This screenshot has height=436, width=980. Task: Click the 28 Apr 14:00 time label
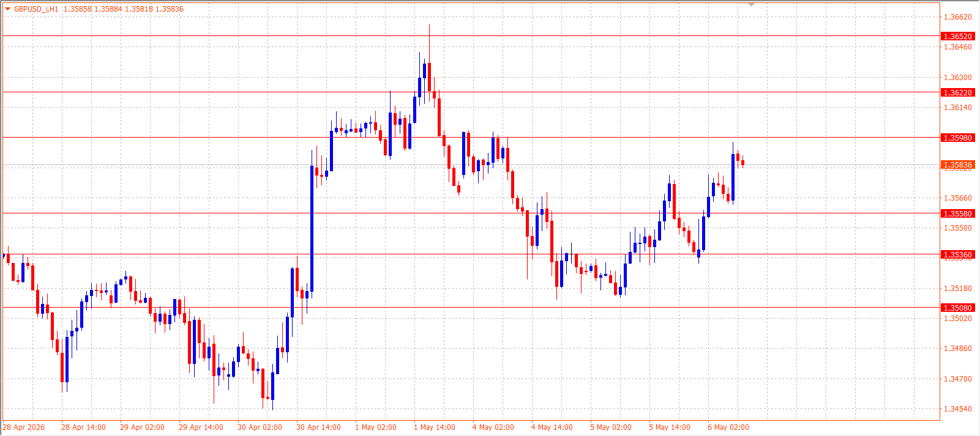pyautogui.click(x=83, y=427)
